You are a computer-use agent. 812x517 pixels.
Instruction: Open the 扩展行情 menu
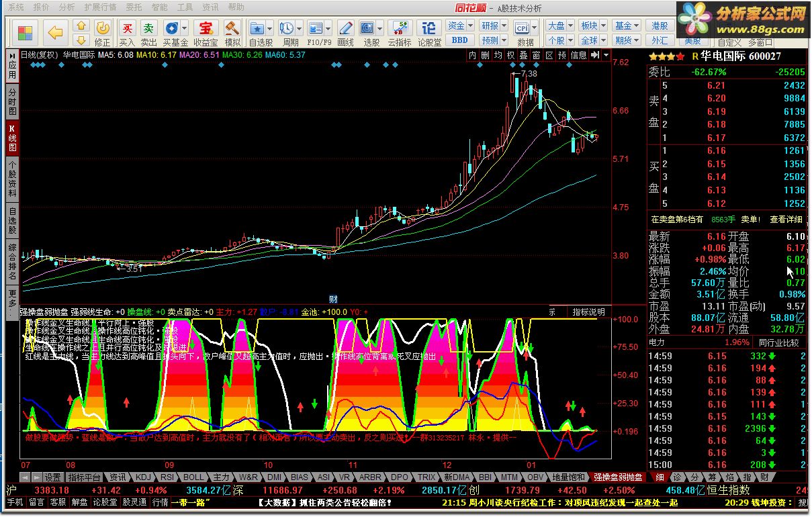(99, 7)
